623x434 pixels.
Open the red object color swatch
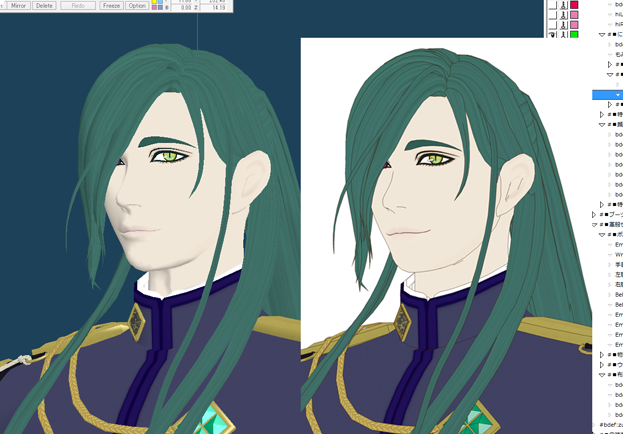click(574, 5)
